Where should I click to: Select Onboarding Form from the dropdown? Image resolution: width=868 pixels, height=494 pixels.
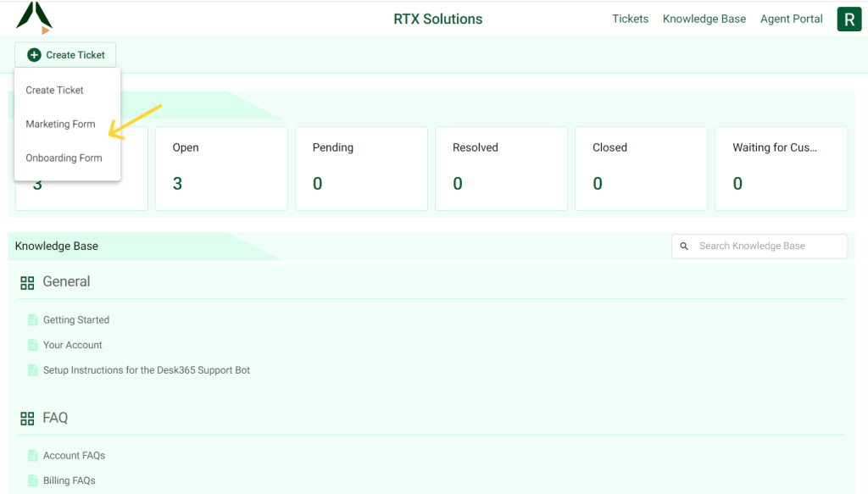point(63,158)
